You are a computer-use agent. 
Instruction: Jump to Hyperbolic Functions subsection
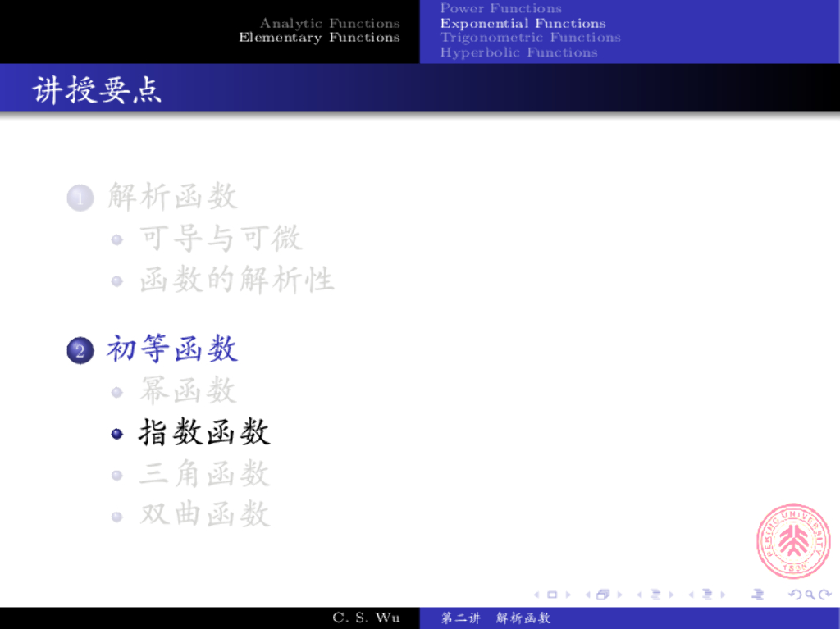[x=518, y=52]
